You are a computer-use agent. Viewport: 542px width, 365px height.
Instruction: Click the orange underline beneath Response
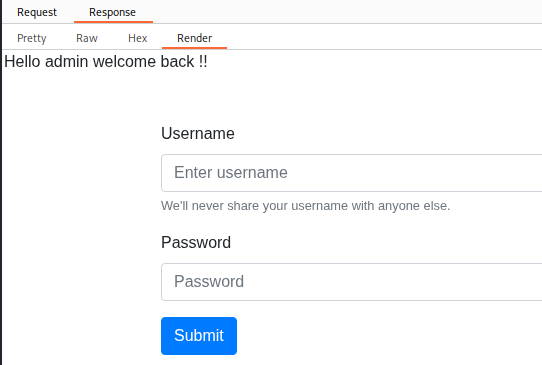pos(113,22)
